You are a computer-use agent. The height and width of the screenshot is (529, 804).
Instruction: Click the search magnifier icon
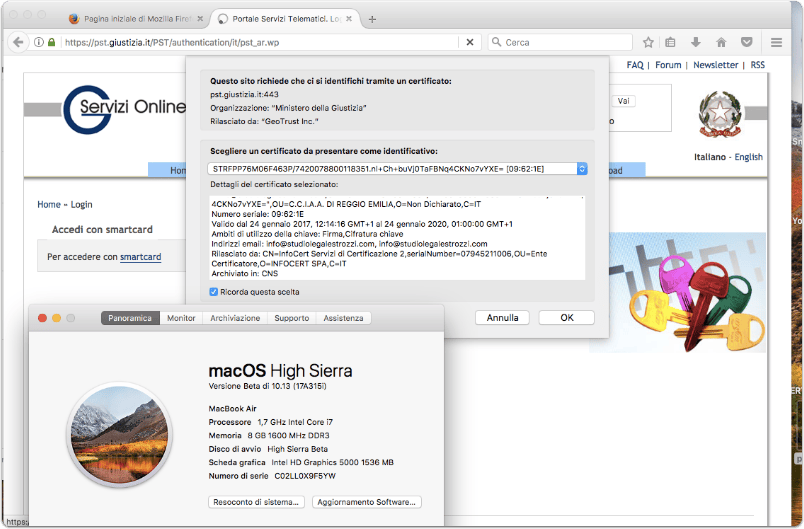coord(496,42)
